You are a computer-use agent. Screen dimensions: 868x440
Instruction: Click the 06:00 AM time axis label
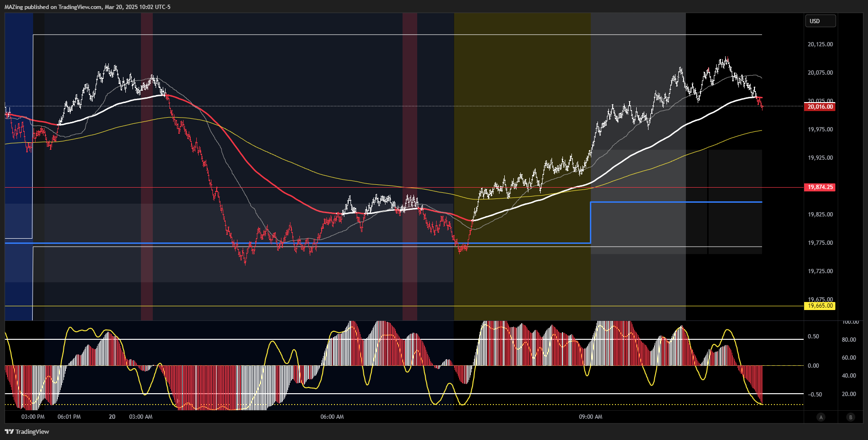point(332,417)
